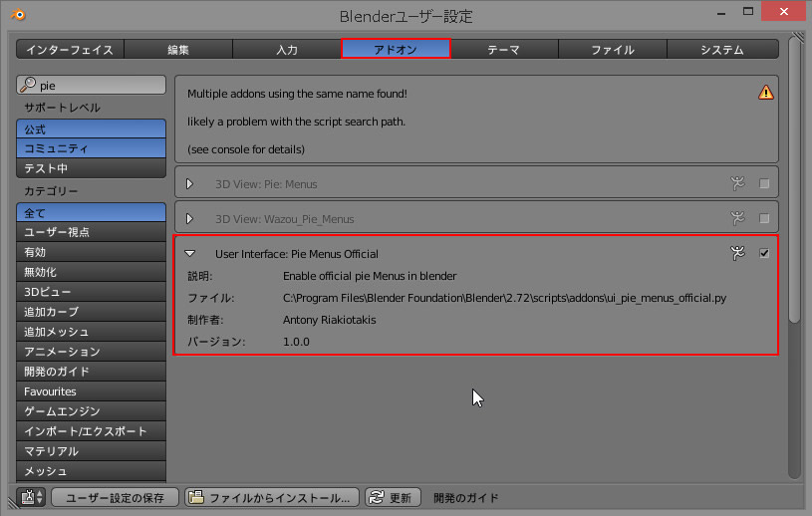Select the アニメーション category
Screen dimensions: 812x516
pos(91,352)
